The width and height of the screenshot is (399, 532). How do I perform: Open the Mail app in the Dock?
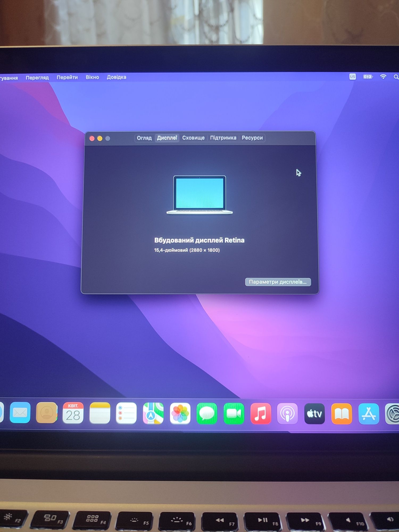(20, 413)
